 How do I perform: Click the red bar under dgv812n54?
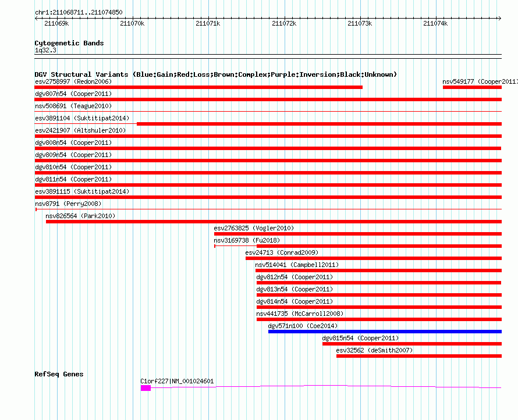[379, 283]
